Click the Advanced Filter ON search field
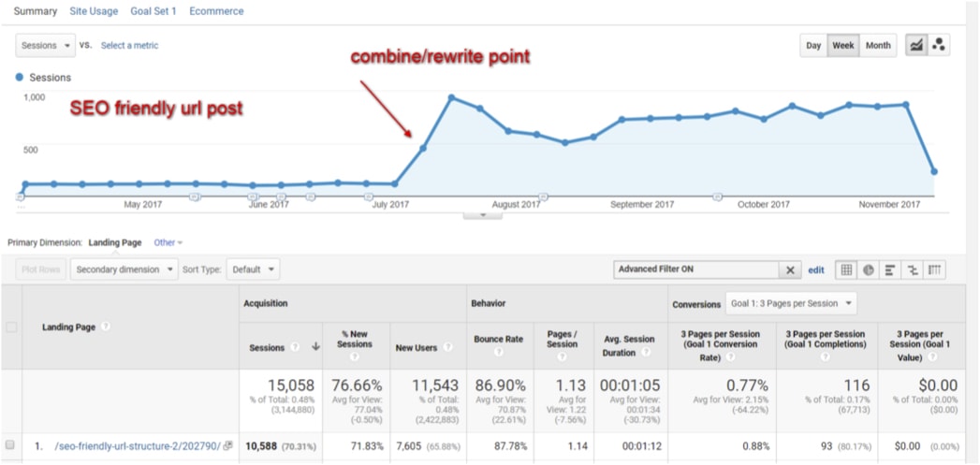This screenshot has height=465, width=980. coord(696,269)
